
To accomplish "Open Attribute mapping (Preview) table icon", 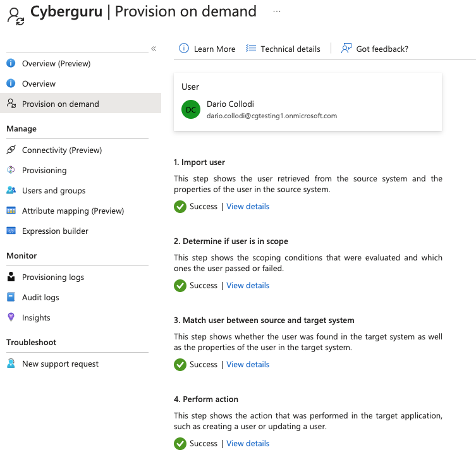I will pyautogui.click(x=11, y=210).
